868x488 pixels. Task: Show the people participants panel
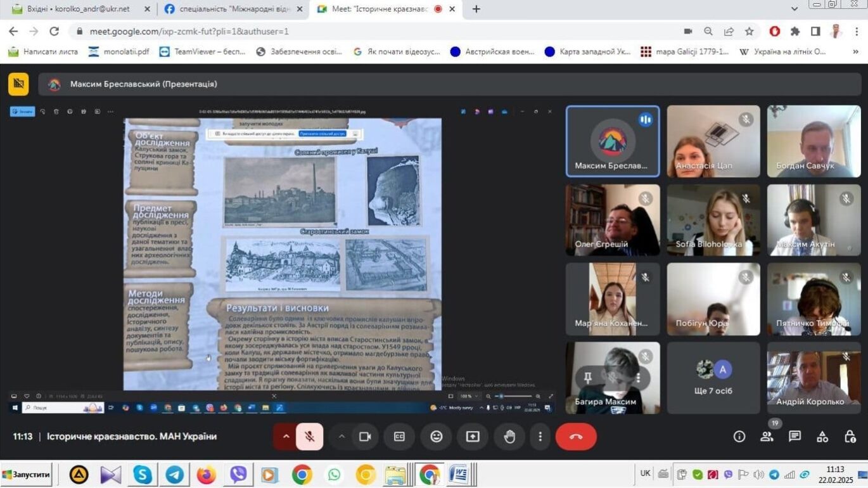pyautogui.click(x=767, y=437)
